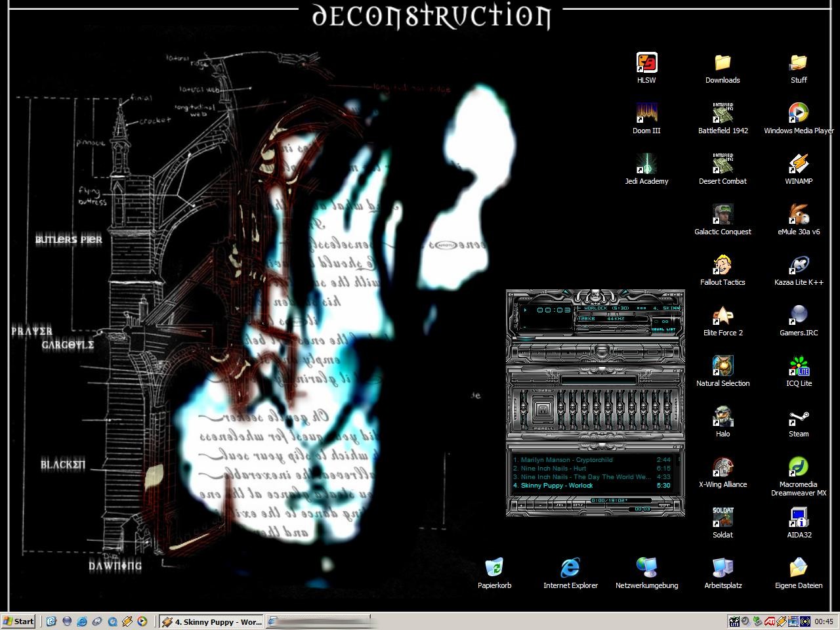Select Nine Inch Nails - Hurt track
This screenshot has width=840, height=630.
click(x=592, y=469)
